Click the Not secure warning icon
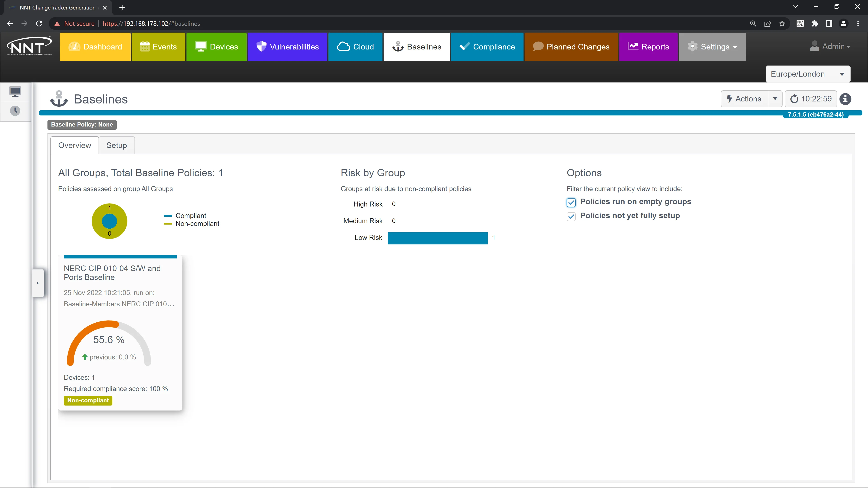Viewport: 868px width, 488px height. pyautogui.click(x=57, y=23)
